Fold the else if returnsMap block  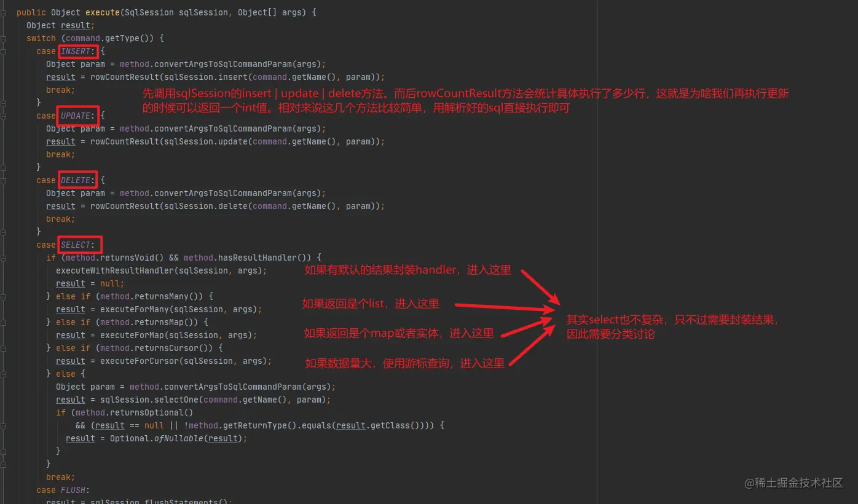tap(3, 322)
